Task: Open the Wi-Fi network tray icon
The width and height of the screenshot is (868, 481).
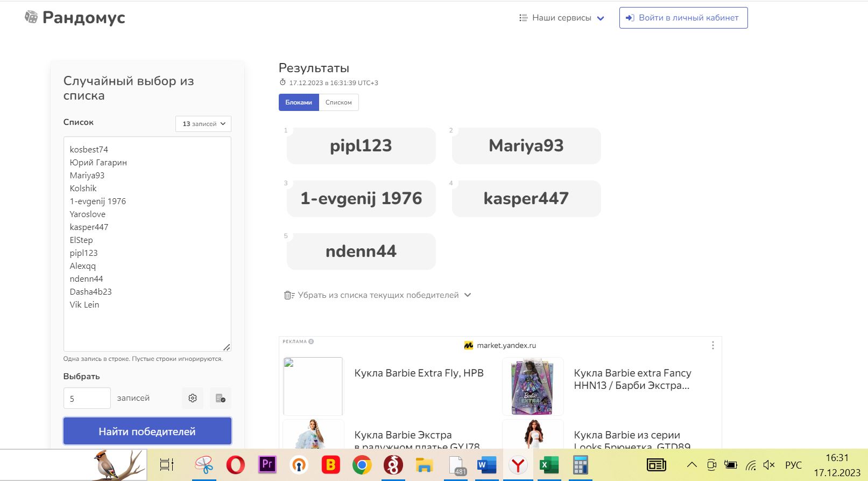Action: tap(751, 465)
